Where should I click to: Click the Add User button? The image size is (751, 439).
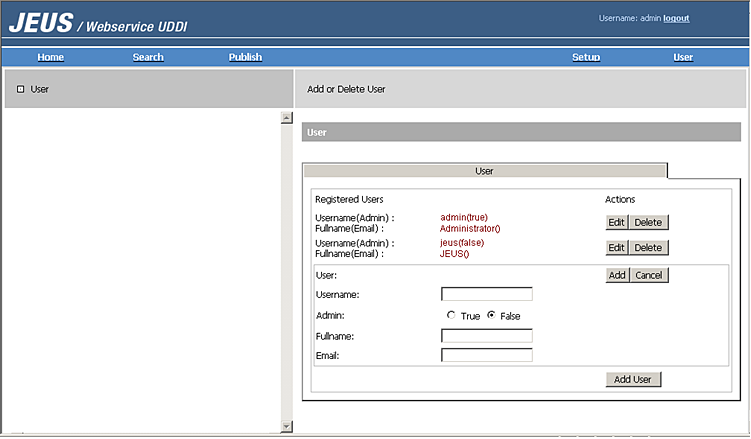point(634,379)
